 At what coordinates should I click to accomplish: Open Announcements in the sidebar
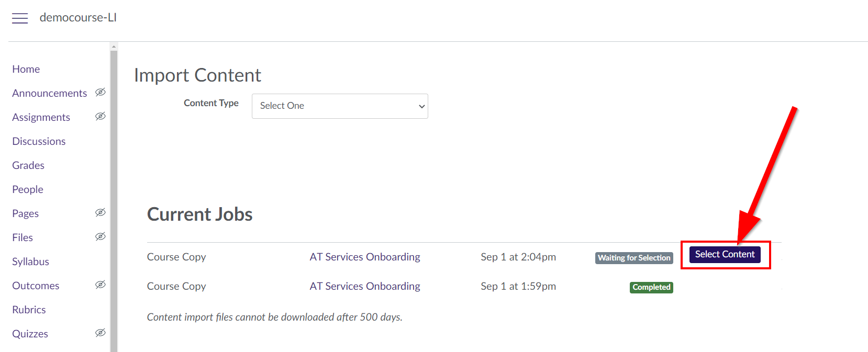[50, 93]
